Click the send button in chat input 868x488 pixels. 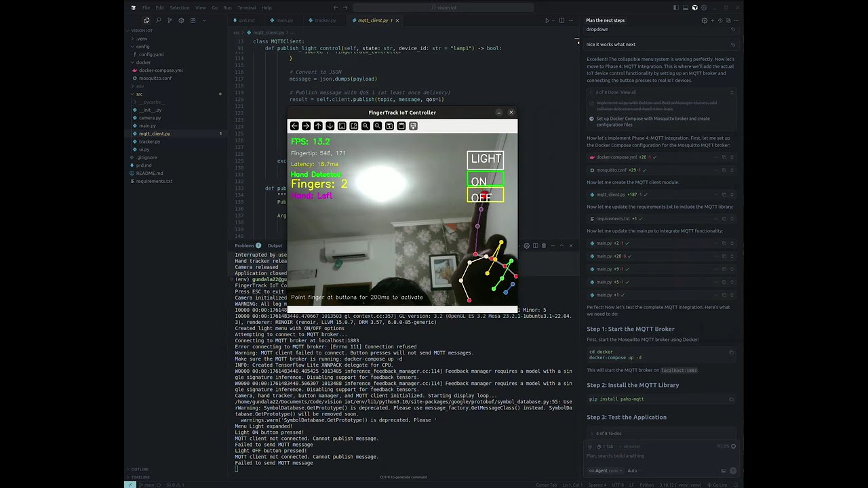point(733,470)
